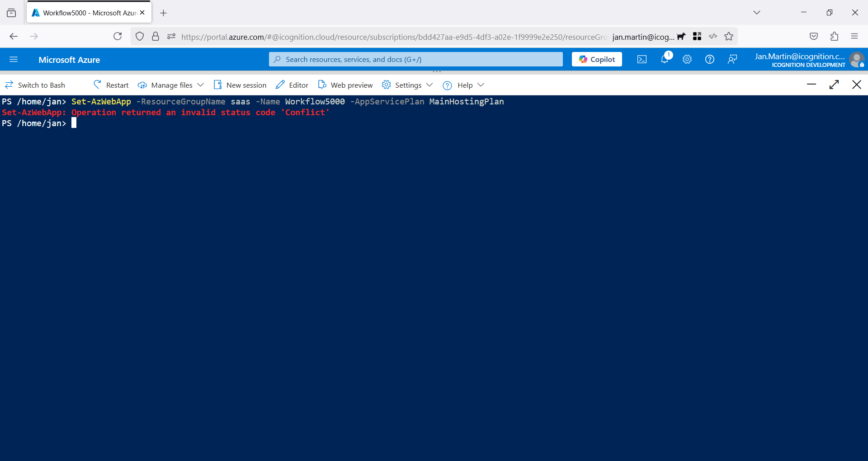This screenshot has height=461, width=868.
Task: Click the Set-AzWebApp command text
Action: 101,102
